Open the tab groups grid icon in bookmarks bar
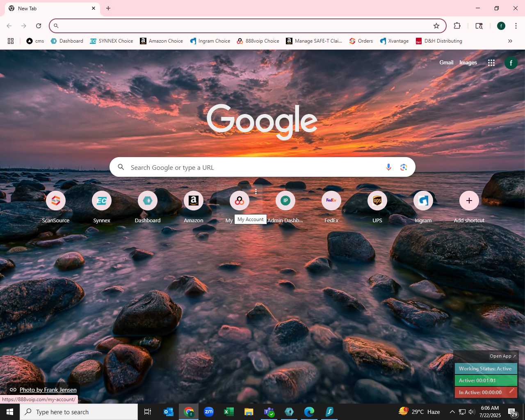 click(11, 41)
